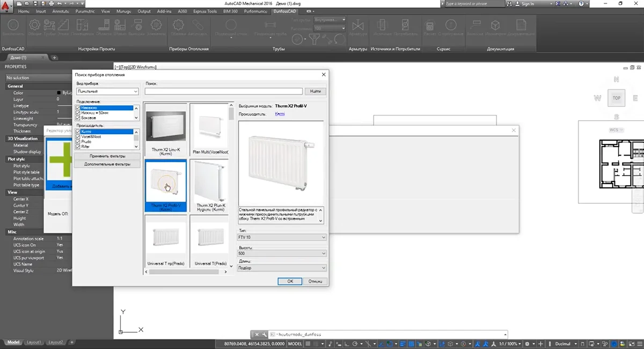Open the Тип трубы dropdown in ribbon

[330, 20]
